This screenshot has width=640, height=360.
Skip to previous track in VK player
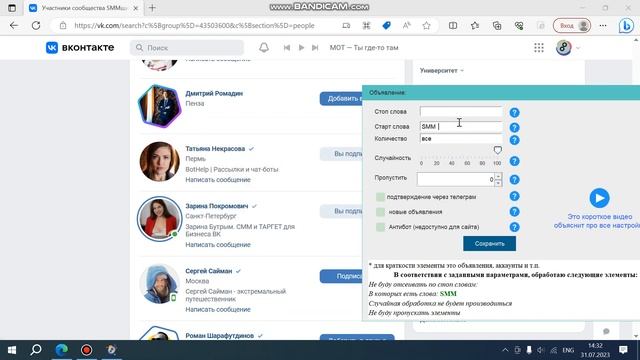(287, 48)
